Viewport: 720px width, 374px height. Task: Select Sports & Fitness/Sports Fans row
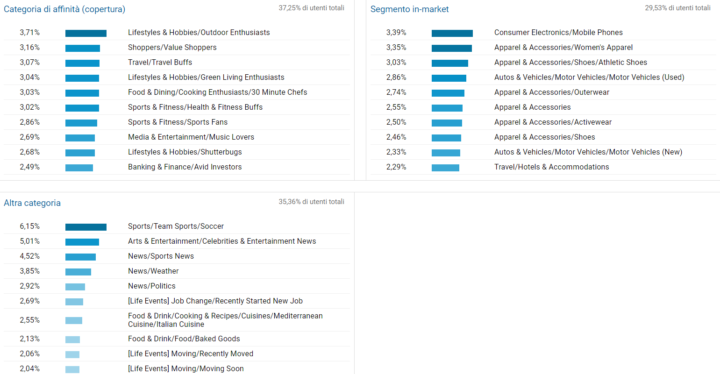tap(178, 122)
